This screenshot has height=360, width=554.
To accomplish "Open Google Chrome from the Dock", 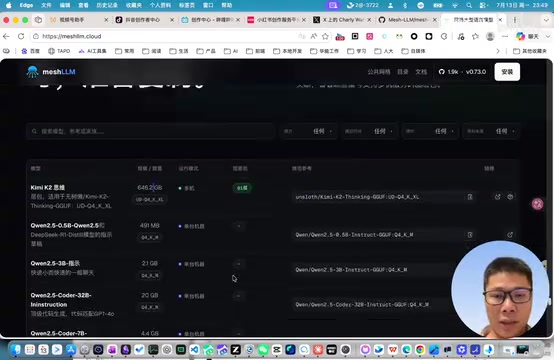I will 420,350.
